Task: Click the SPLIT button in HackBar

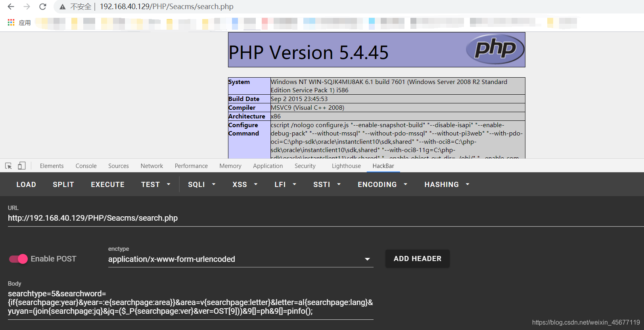Action: pos(63,185)
